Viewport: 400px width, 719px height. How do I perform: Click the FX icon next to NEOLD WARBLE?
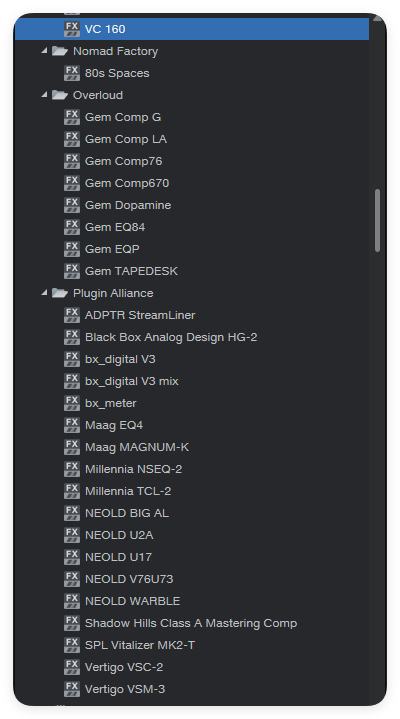[72, 601]
